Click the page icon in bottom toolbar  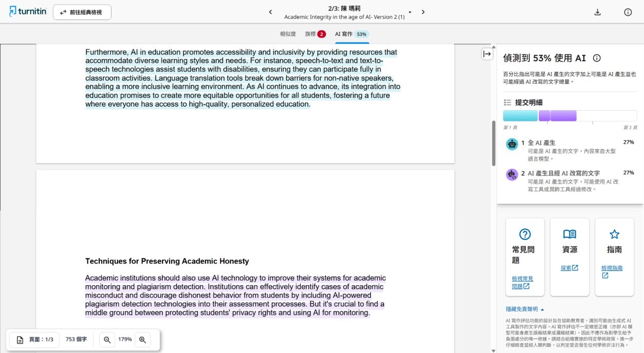(20, 340)
